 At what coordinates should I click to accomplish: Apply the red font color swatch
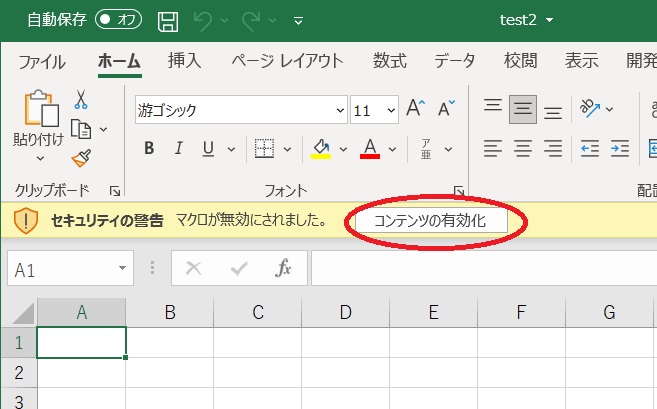click(x=369, y=149)
